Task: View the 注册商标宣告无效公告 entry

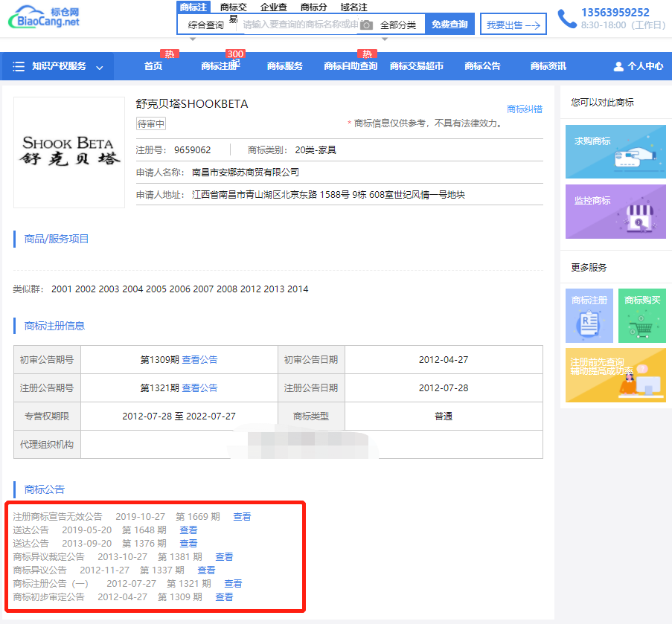Action: click(242, 517)
